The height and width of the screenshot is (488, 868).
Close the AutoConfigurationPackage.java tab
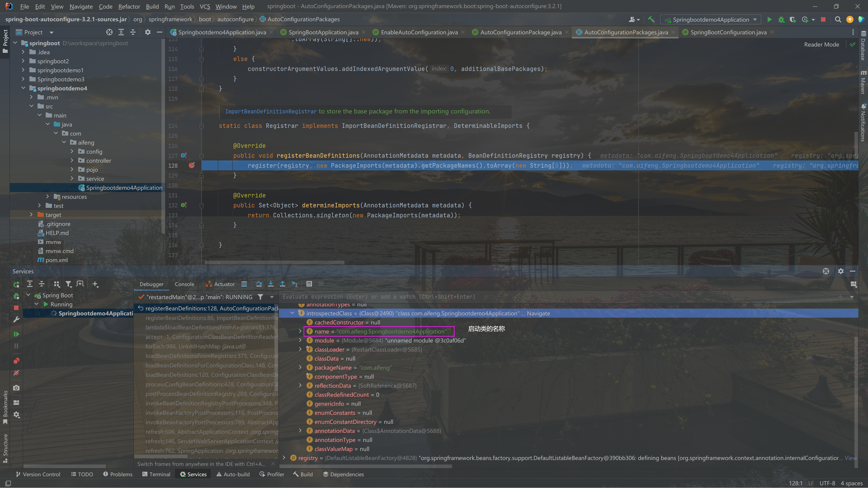click(x=567, y=32)
